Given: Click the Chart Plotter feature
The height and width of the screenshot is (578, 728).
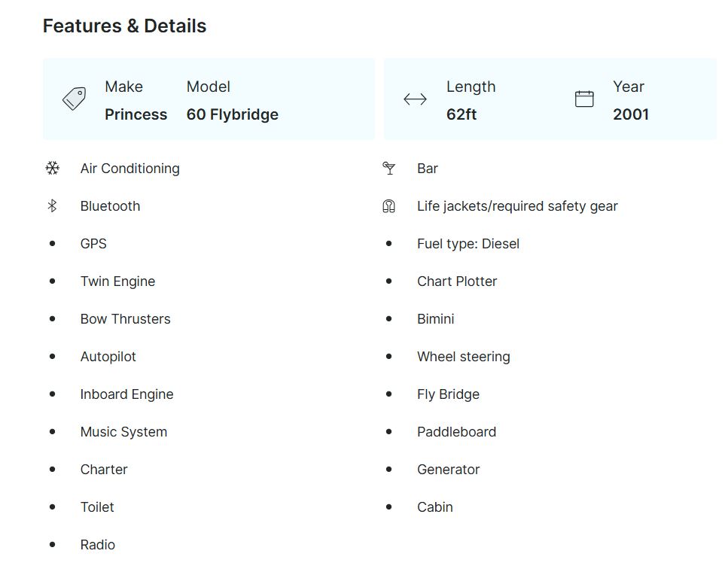Looking at the screenshot, I should click(457, 281).
